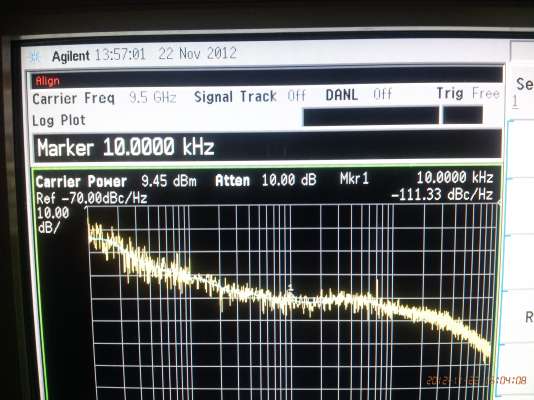This screenshot has width=534, height=400.
Task: Click the Log Plot label
Action: 59,121
